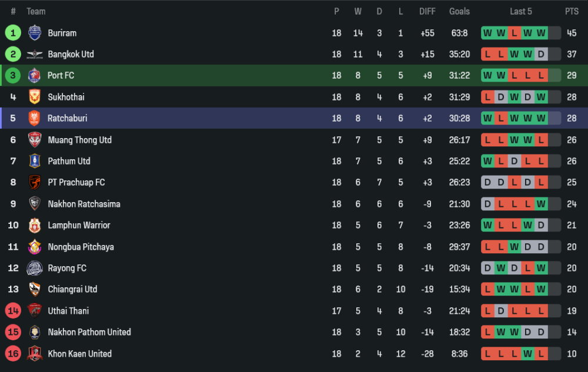Sort standings by DIFF column header
This screenshot has width=588, height=372.
[427, 11]
